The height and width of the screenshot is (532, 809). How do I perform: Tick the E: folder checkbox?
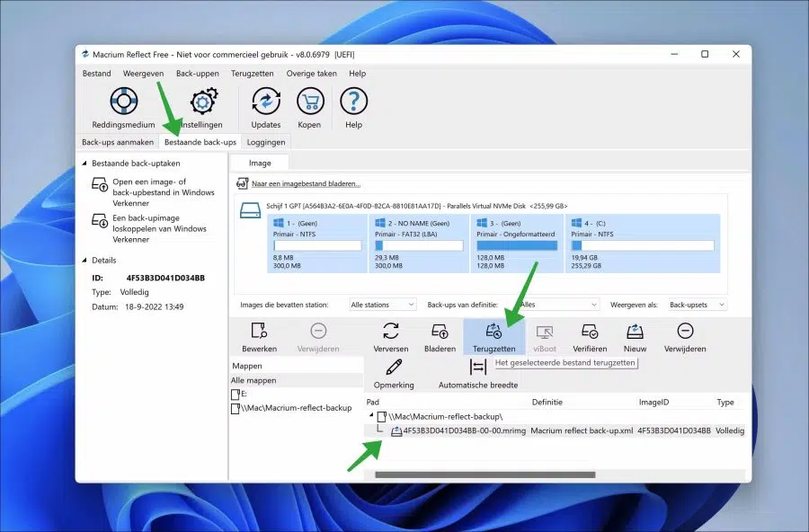(236, 395)
